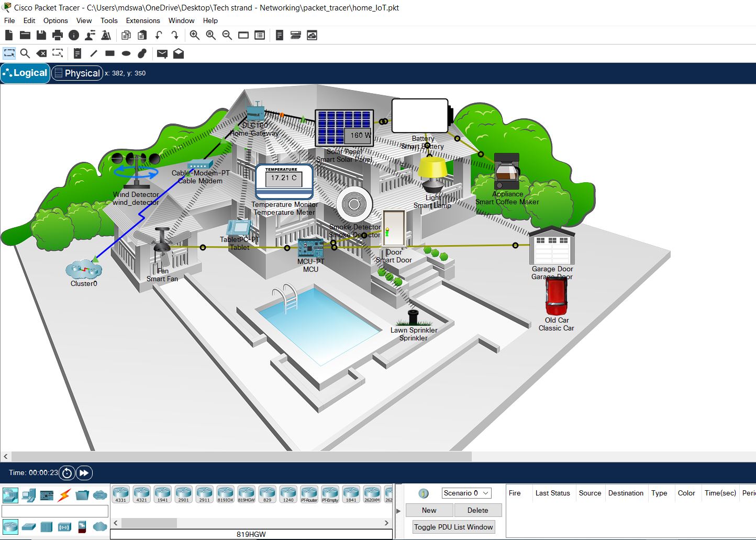Image resolution: width=756 pixels, height=540 pixels.
Task: Select the Inspect magnifying glass tool
Action: click(25, 53)
